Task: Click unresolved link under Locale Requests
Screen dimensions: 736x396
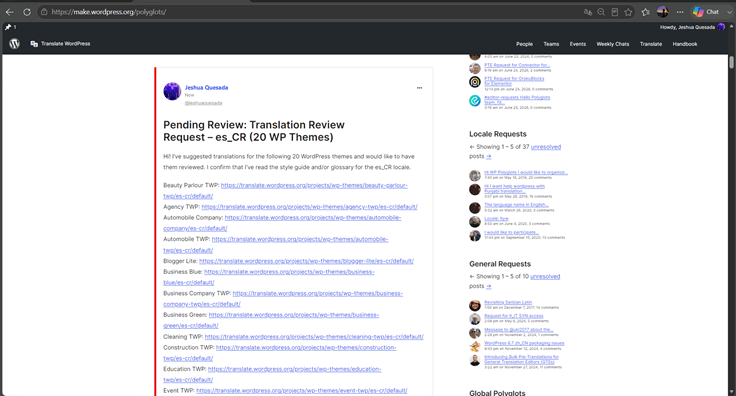Action: (x=546, y=147)
